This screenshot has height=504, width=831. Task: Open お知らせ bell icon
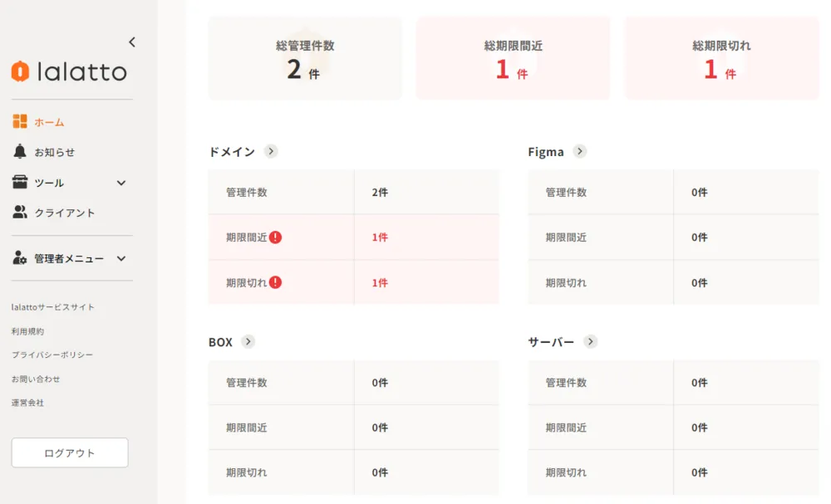[20, 151]
